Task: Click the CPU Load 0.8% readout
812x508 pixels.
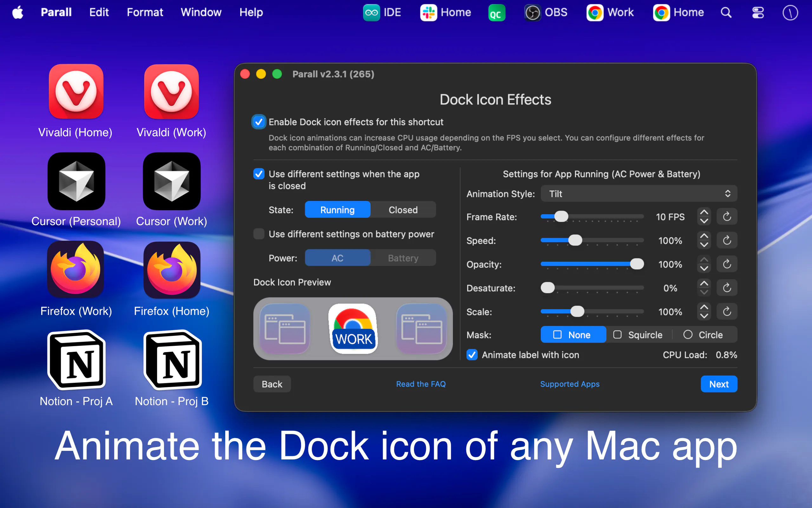Action: 700,355
